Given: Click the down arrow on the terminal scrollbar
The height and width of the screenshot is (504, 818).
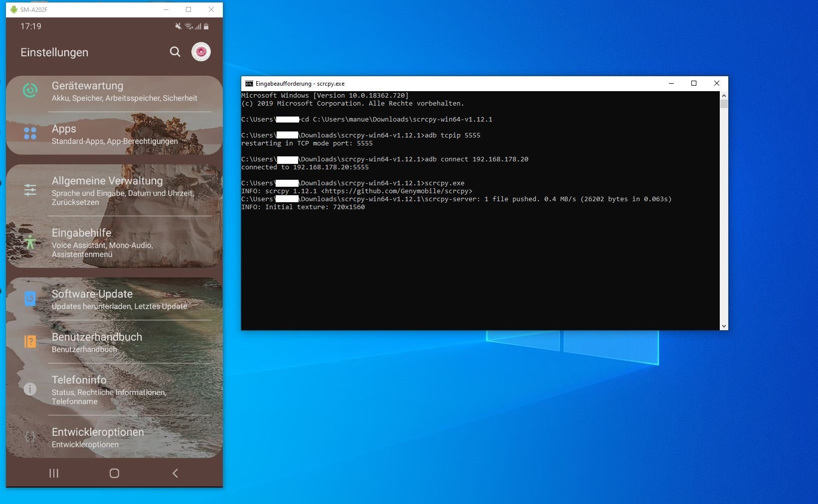Looking at the screenshot, I should pos(724,326).
